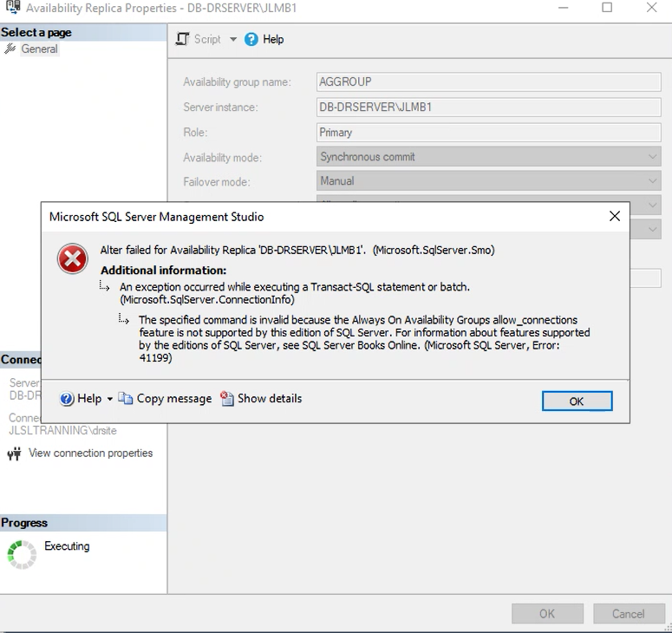Click the Show details icon

[x=226, y=399]
